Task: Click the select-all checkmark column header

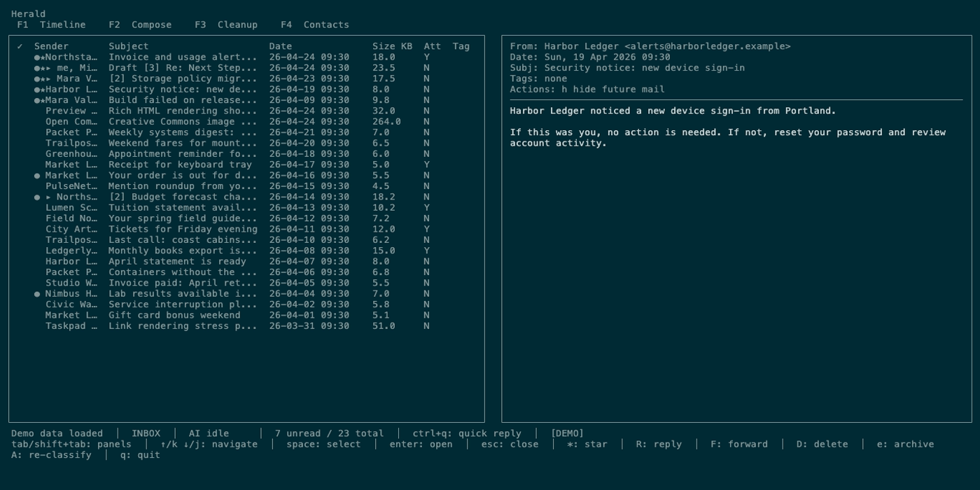Action: pos(20,47)
